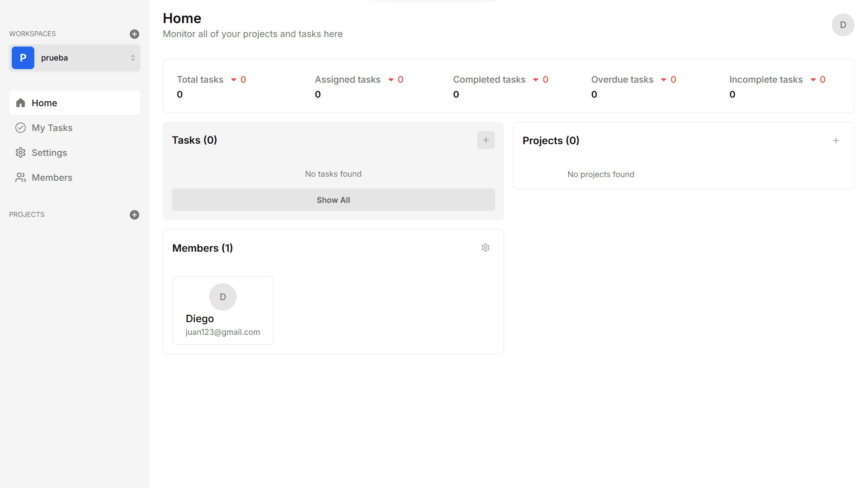868x488 pixels.
Task: Create a project using the Projects plus icon
Action: pos(134,215)
